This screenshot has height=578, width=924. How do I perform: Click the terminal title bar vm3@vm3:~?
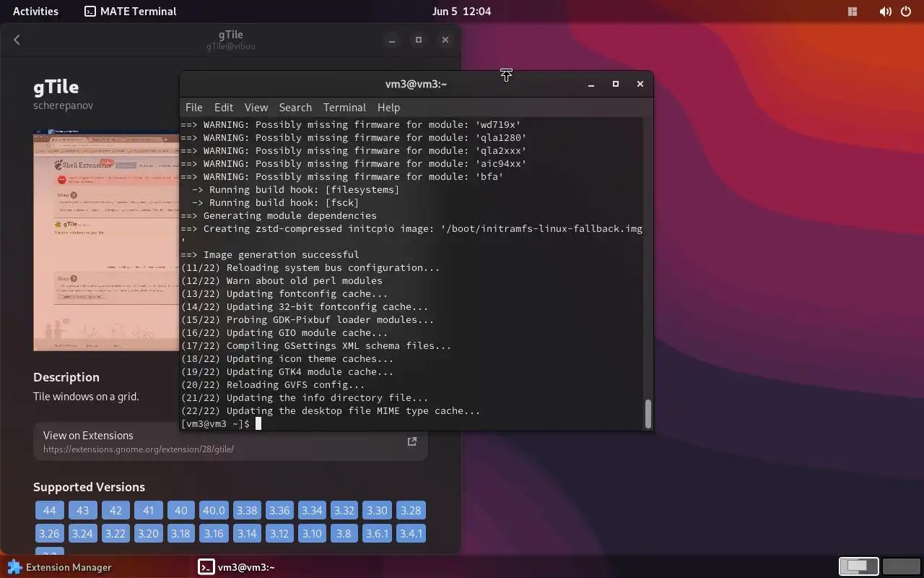tap(416, 84)
